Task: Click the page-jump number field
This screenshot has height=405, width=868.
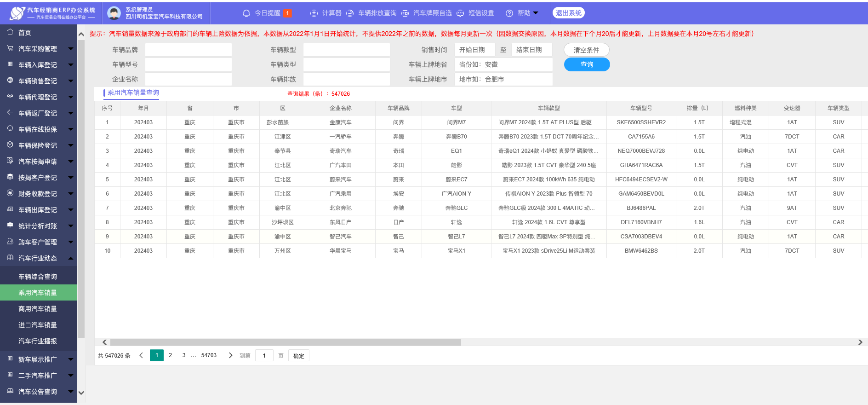Action: [264, 355]
